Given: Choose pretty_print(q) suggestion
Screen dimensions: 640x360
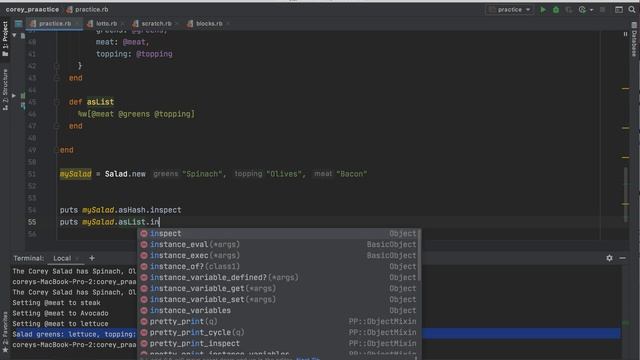Looking at the screenshot, I should pos(279,322).
